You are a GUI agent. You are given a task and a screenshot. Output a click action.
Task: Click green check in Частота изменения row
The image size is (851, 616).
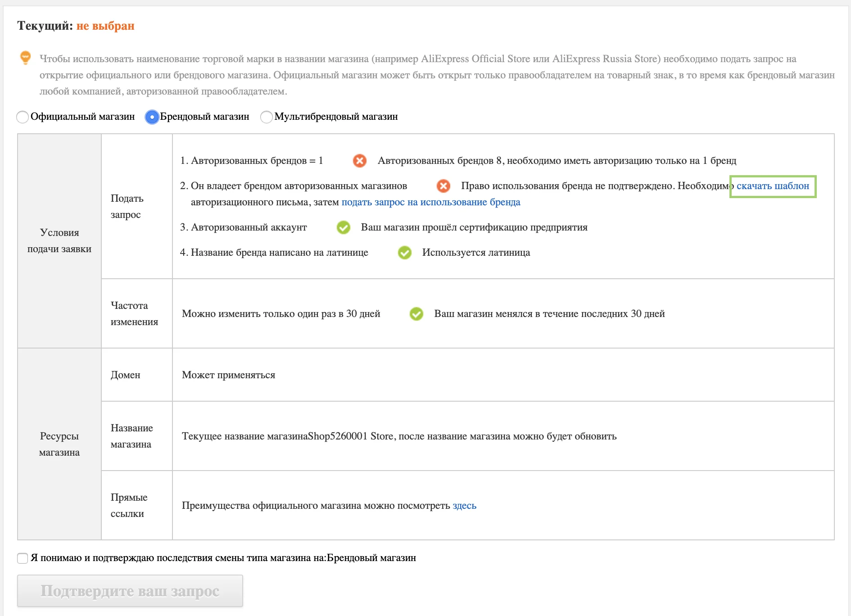416,314
